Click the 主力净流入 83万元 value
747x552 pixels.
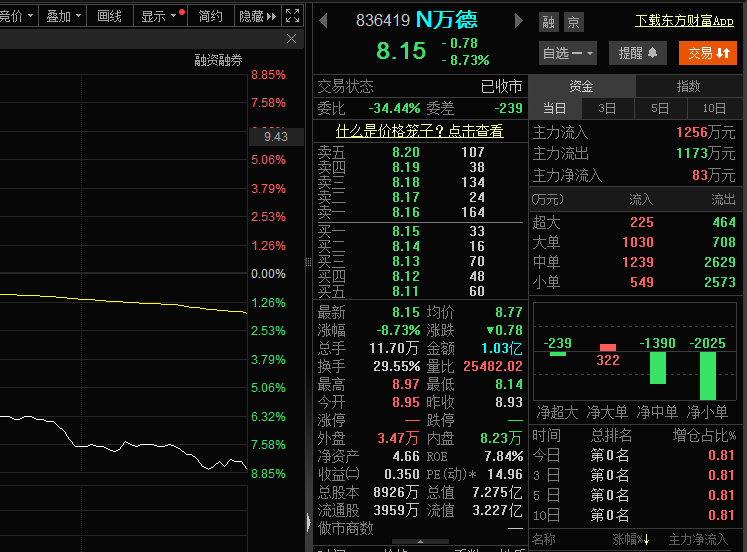click(713, 175)
